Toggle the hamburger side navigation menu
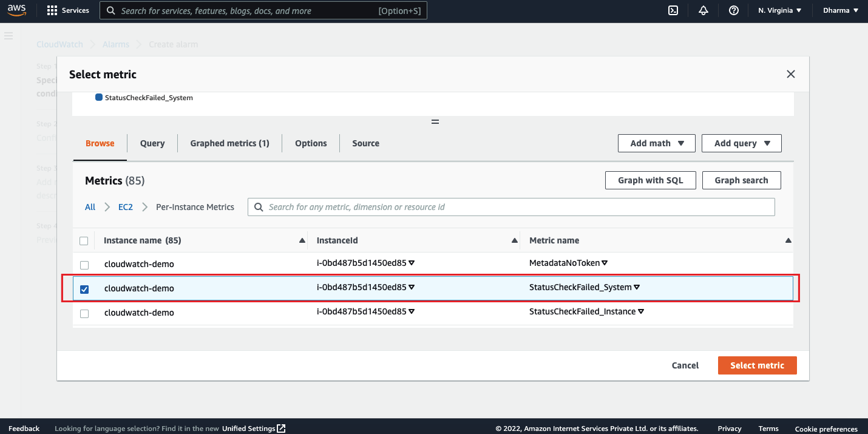 [x=8, y=36]
